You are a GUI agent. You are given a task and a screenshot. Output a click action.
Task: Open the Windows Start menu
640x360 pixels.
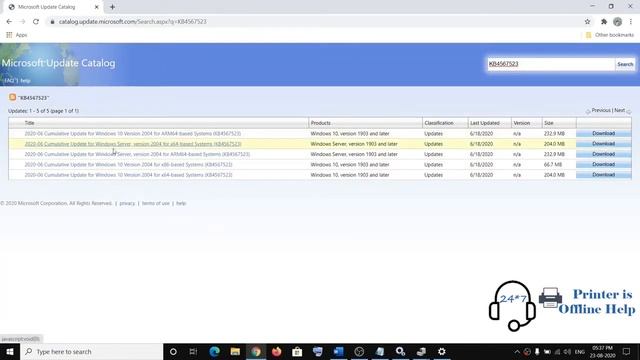tap(10, 351)
